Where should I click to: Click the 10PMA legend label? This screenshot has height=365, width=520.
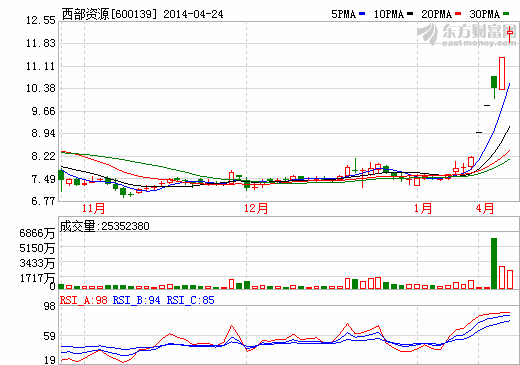coord(389,14)
